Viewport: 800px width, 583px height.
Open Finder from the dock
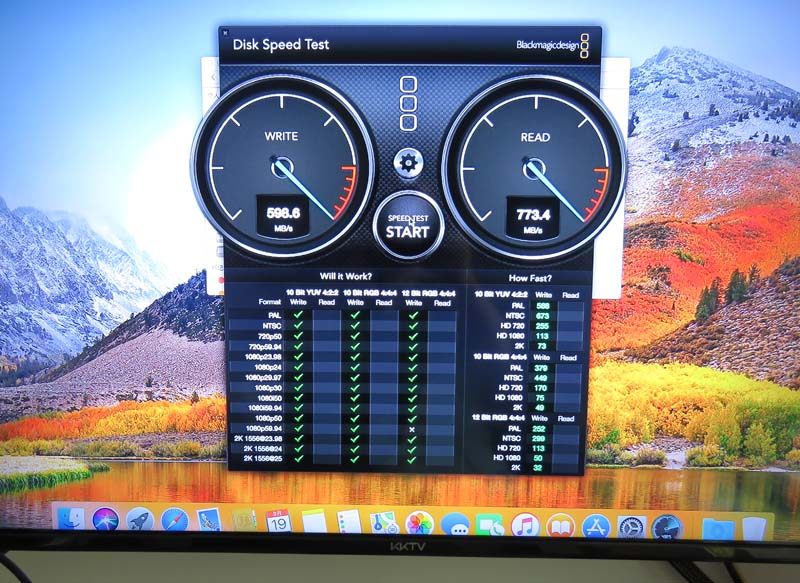coord(70,523)
